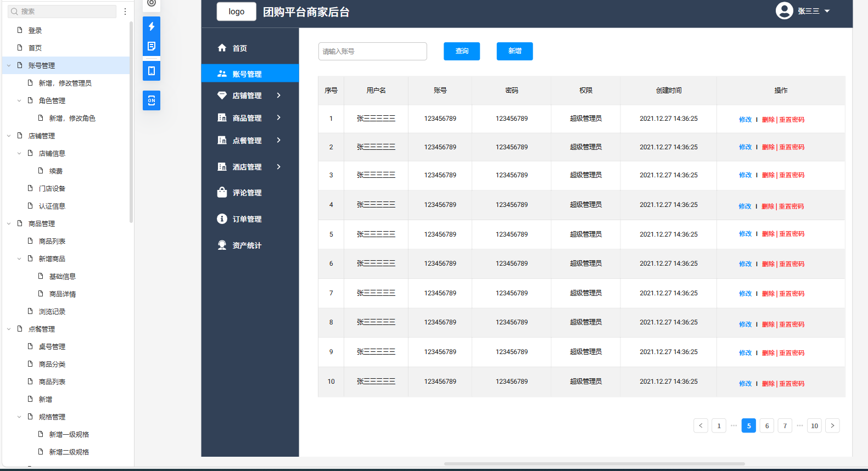Click the note document icon in floating toolbar
868x471 pixels.
152,46
